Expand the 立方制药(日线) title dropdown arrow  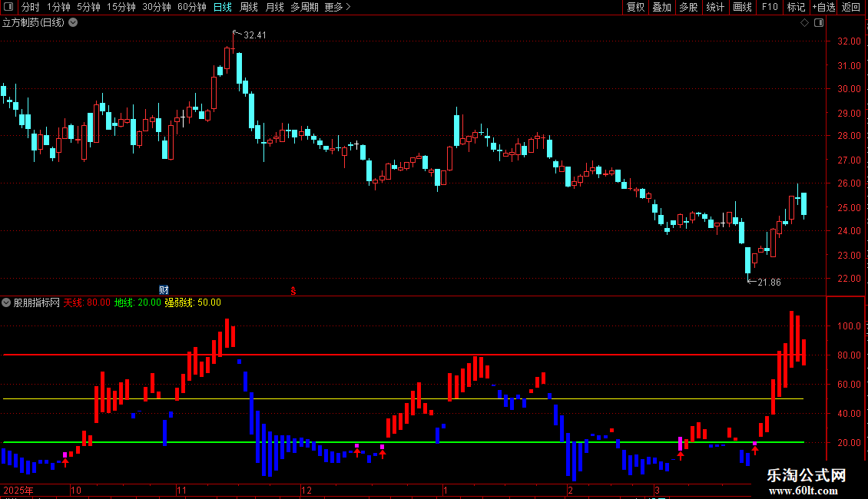(x=73, y=23)
